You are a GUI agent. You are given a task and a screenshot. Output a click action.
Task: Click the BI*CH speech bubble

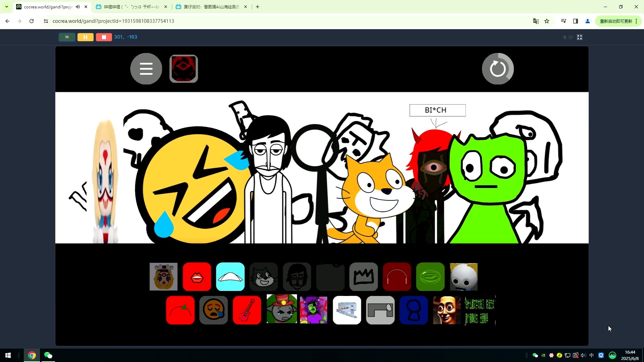coord(437,110)
